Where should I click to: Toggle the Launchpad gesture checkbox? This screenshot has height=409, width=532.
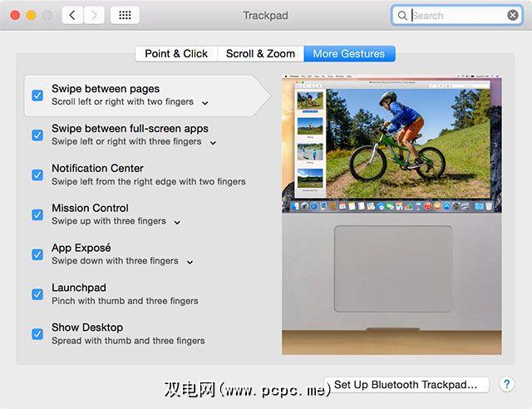point(37,294)
